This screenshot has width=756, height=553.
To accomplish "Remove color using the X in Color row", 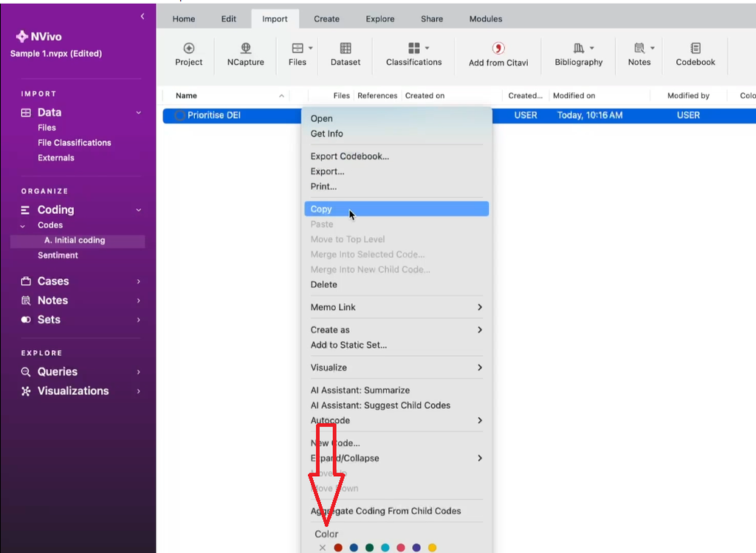I will coord(323,548).
